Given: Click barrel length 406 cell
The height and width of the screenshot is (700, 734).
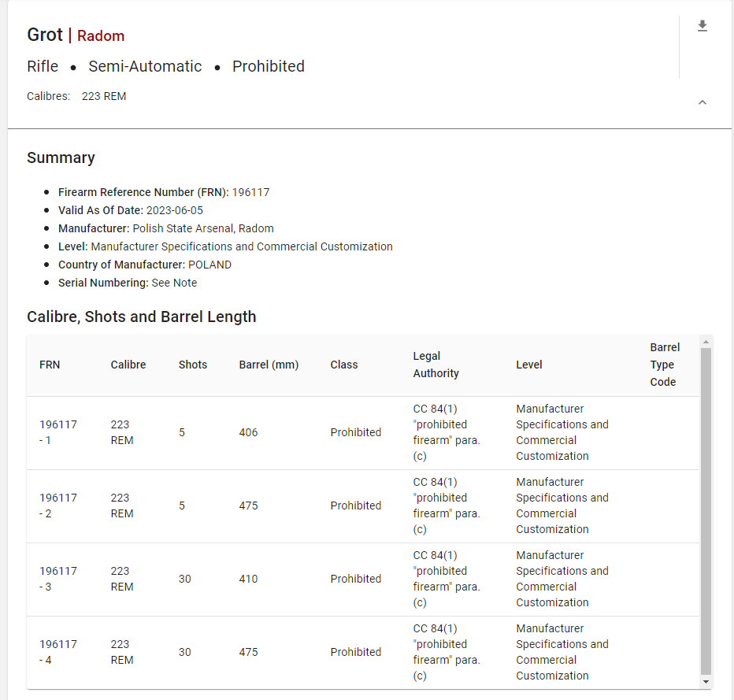Looking at the screenshot, I should pos(248,432).
